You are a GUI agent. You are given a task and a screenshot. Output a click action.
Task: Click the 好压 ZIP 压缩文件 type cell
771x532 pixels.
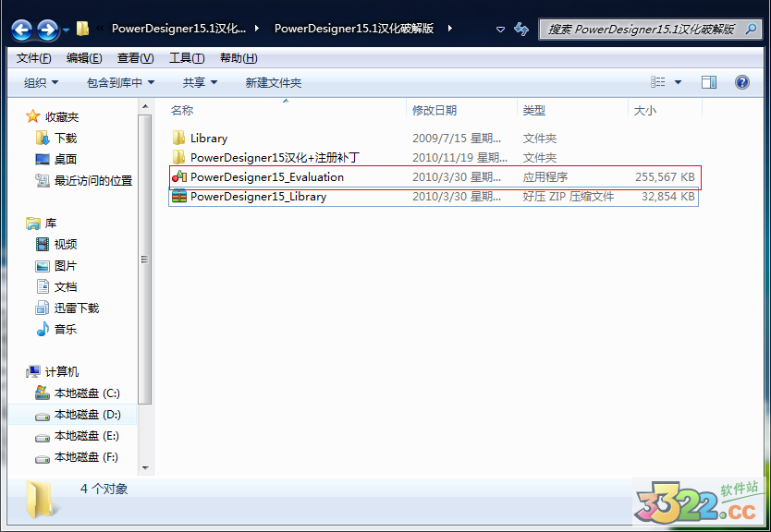click(x=569, y=197)
